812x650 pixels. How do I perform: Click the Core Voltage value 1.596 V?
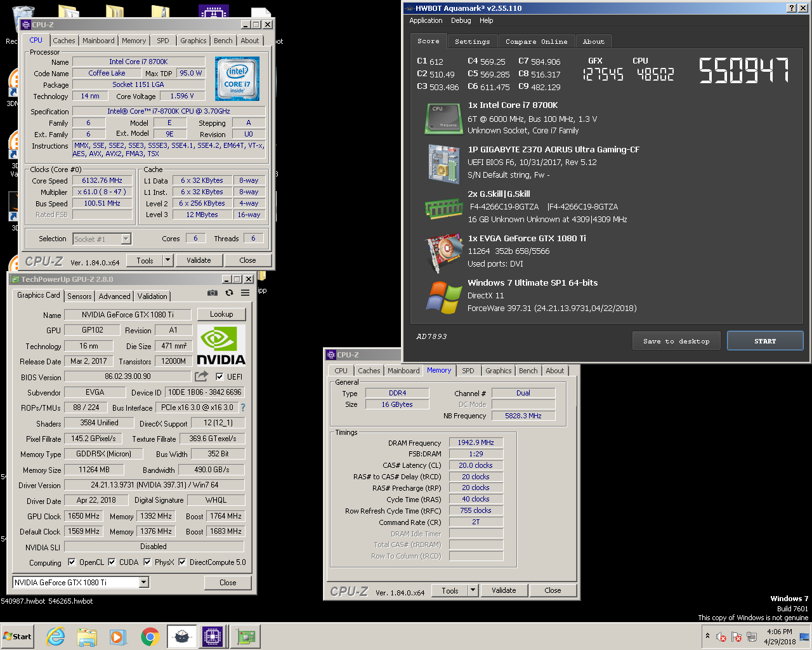(x=182, y=96)
